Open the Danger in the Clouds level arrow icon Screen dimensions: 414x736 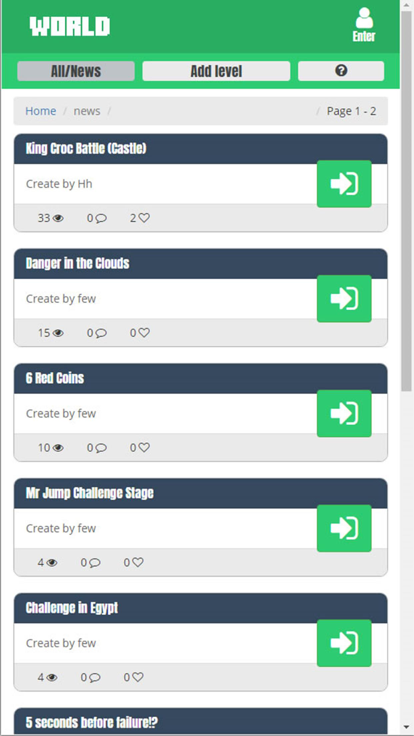click(x=344, y=299)
